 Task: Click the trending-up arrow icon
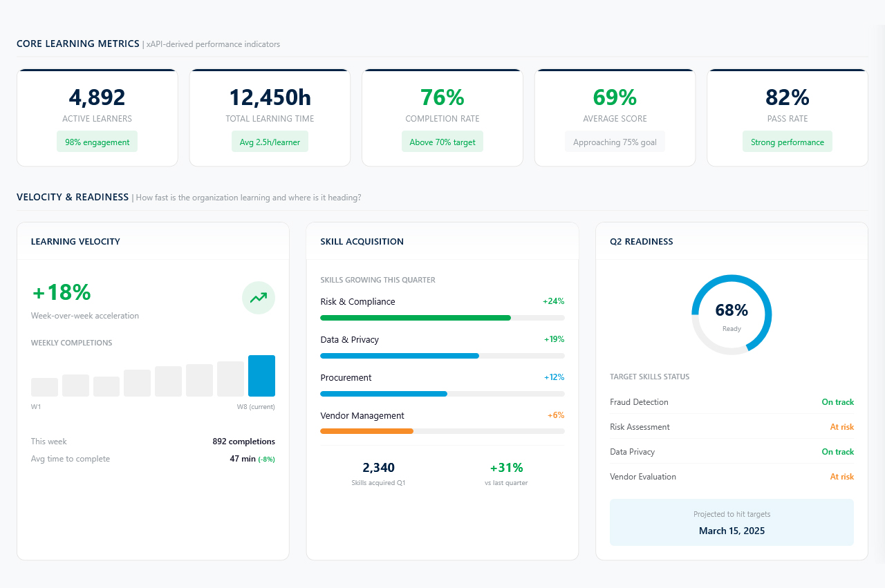pos(259,298)
